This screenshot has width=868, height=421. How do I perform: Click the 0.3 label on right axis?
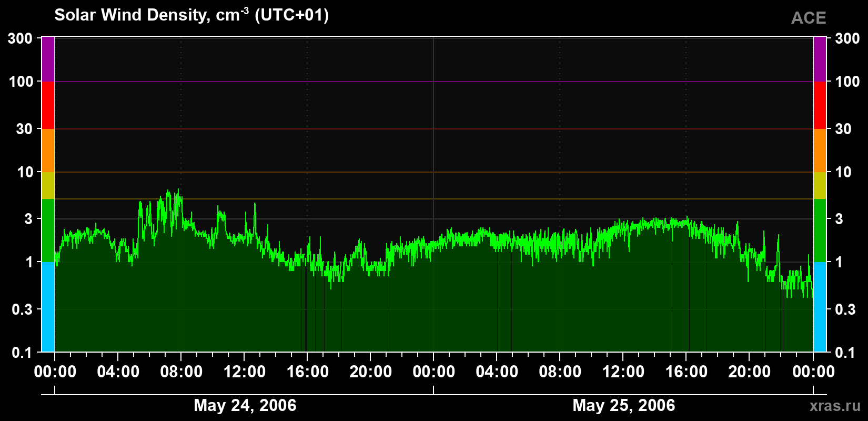845,309
